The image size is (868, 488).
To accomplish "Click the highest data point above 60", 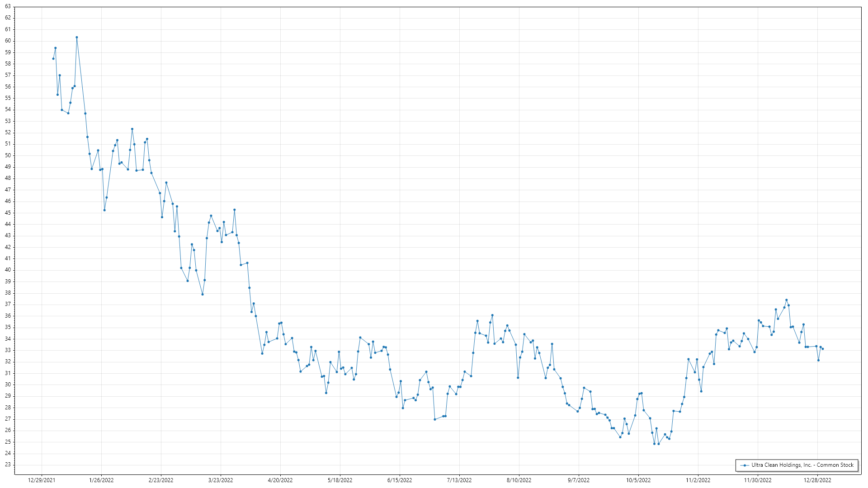I will click(77, 38).
